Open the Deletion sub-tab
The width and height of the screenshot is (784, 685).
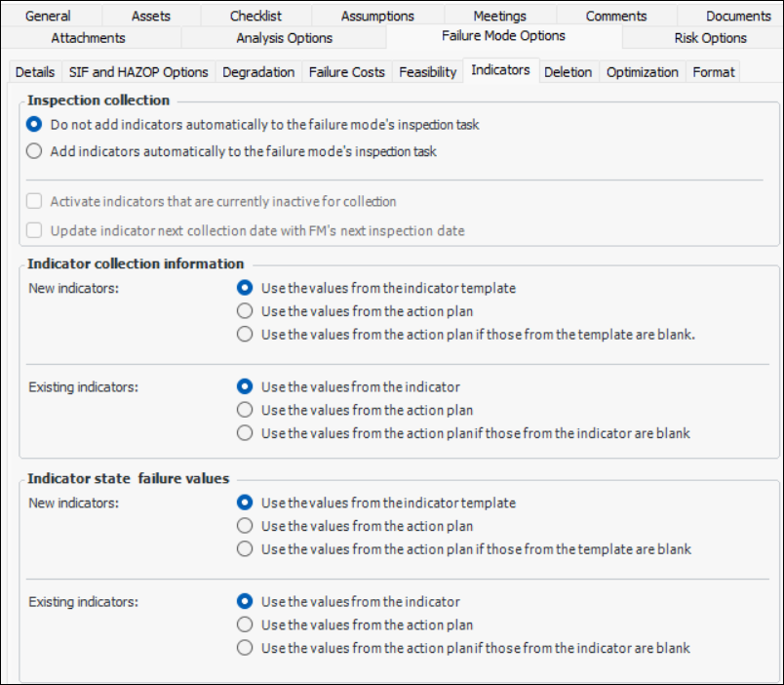click(x=567, y=72)
